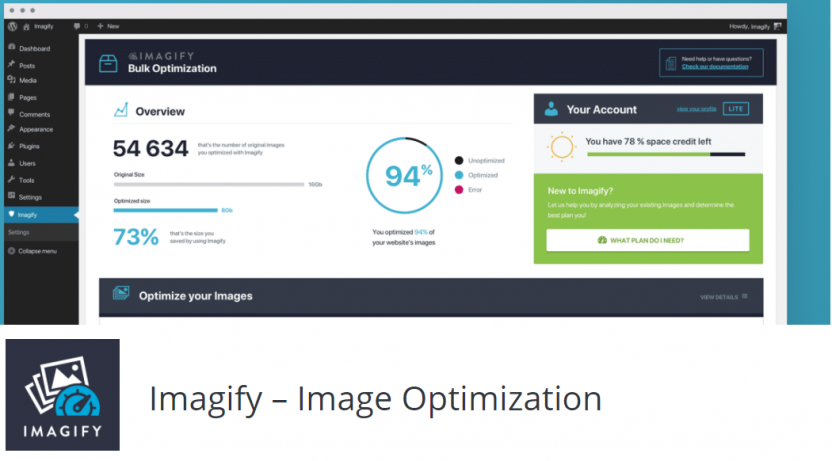Click the Original Size bar
The image size is (832, 461).
point(209,185)
